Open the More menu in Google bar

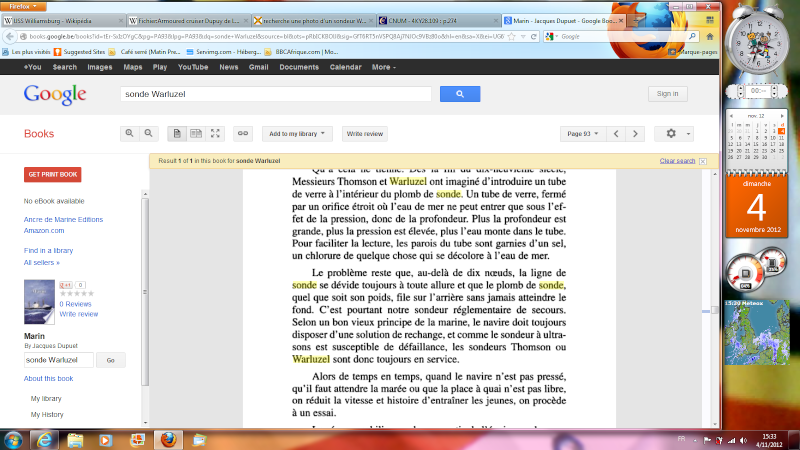pos(384,67)
